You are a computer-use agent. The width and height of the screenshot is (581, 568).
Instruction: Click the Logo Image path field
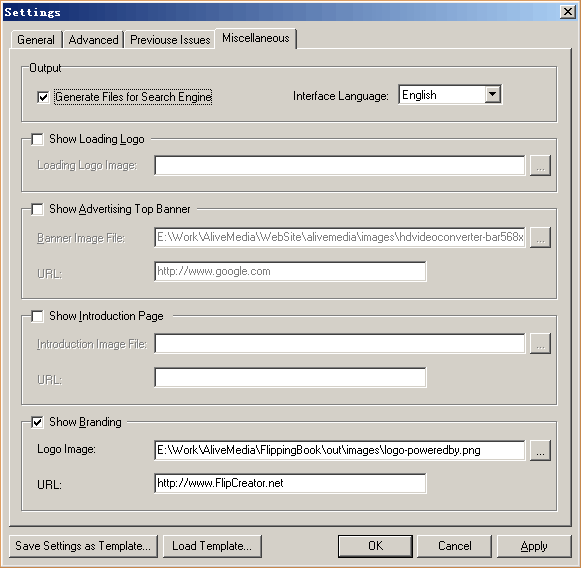[x=339, y=451]
